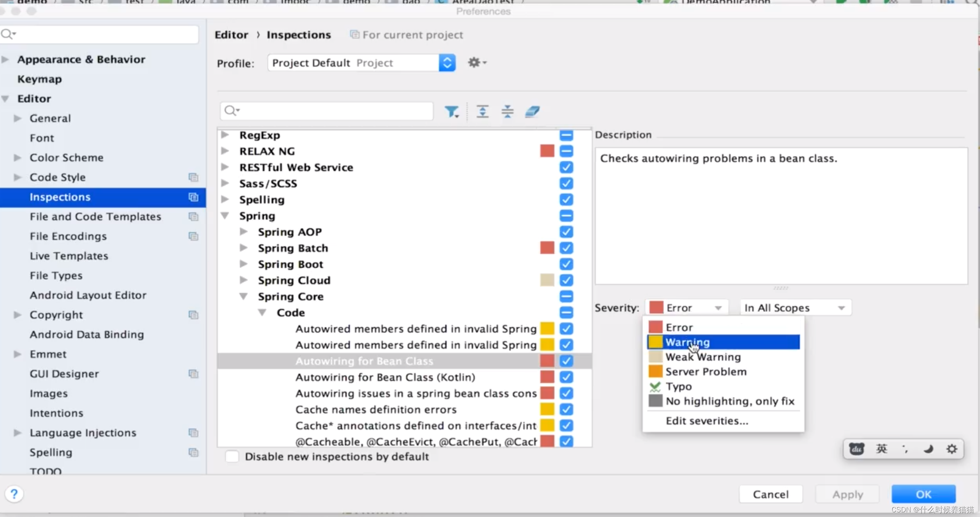Uncheck the Spring Boot inspections checkbox
980x517 pixels.
[566, 264]
